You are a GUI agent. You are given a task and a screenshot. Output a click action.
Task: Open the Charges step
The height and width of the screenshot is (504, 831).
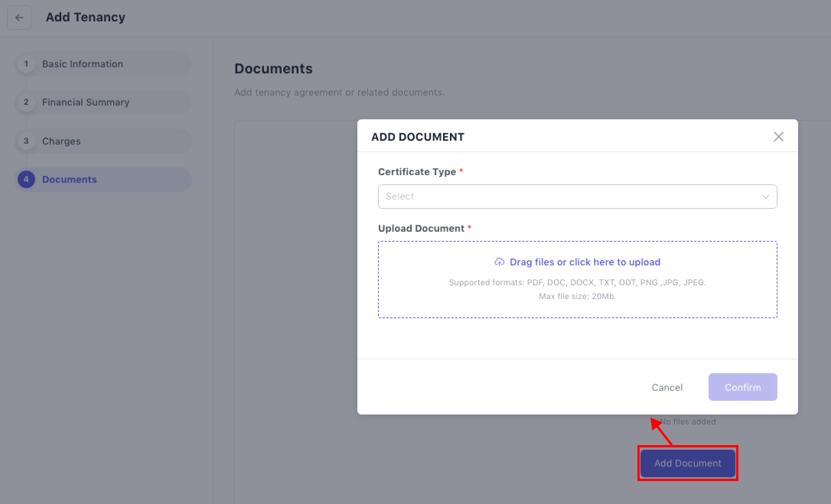tap(61, 141)
